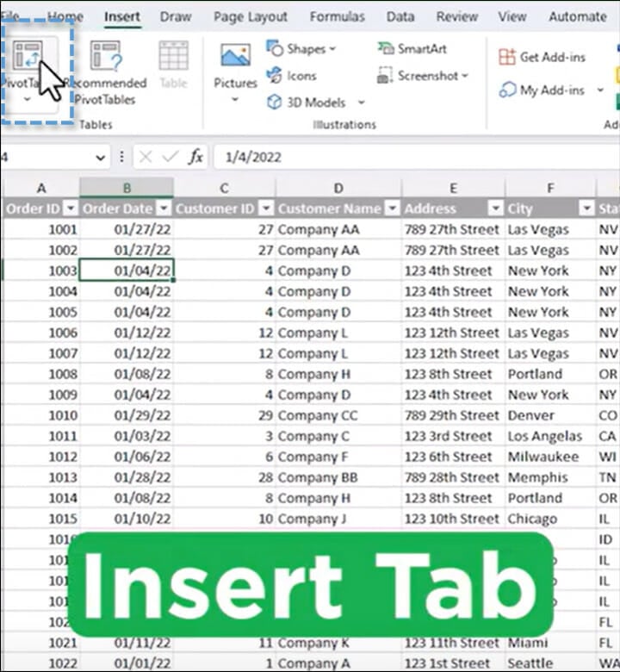Switch to the Page Layout tab

(x=252, y=16)
